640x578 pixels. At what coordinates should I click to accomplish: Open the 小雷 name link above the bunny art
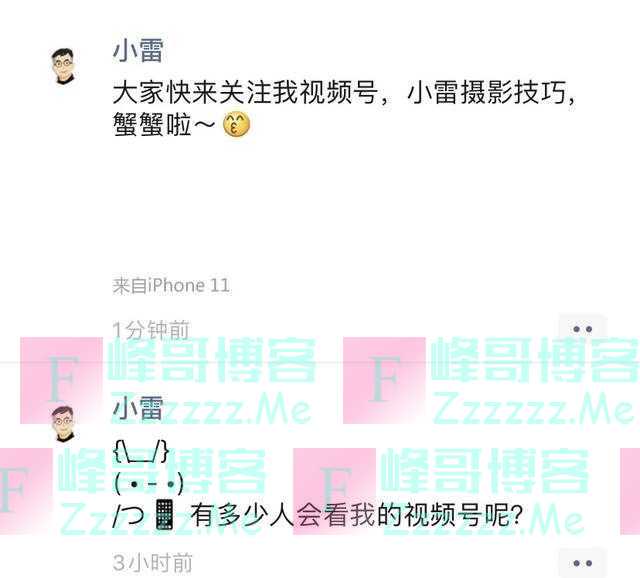(138, 408)
